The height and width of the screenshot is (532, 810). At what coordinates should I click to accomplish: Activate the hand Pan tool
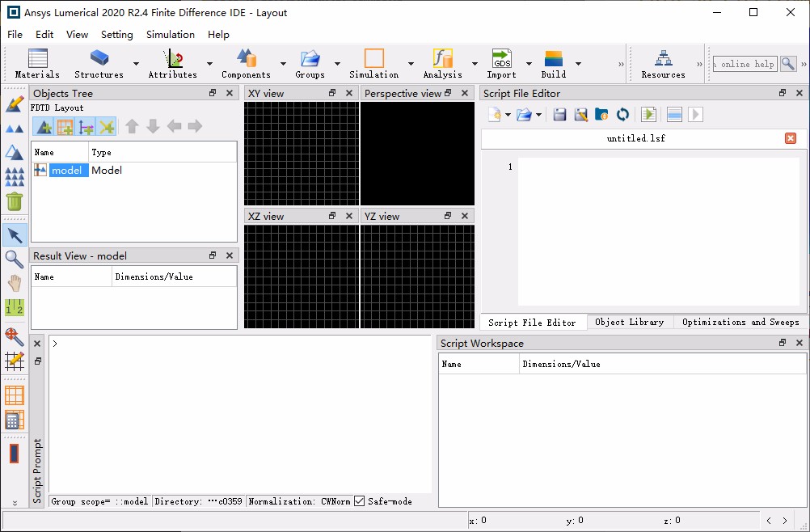(15, 283)
